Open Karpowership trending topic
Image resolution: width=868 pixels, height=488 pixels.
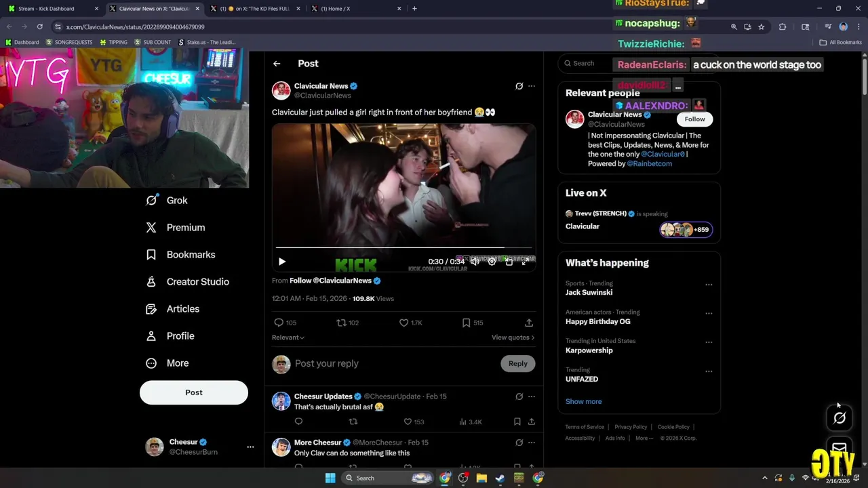click(x=589, y=350)
